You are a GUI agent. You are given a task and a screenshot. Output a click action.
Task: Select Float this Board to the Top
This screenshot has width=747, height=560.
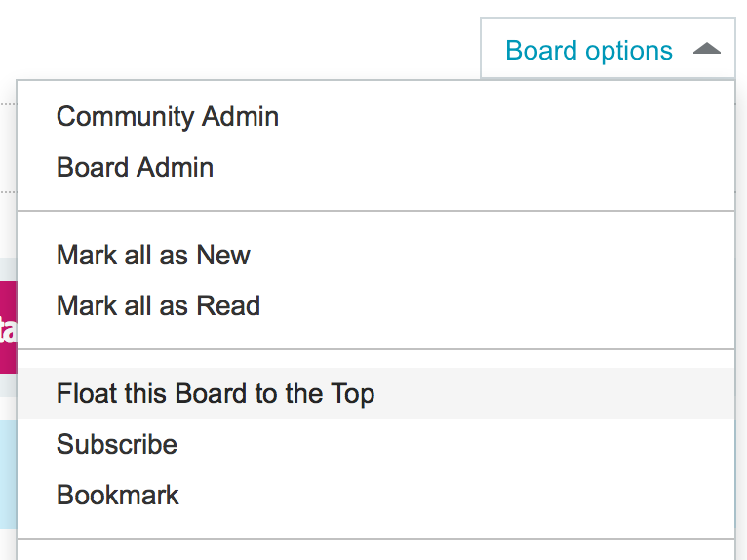point(216,394)
